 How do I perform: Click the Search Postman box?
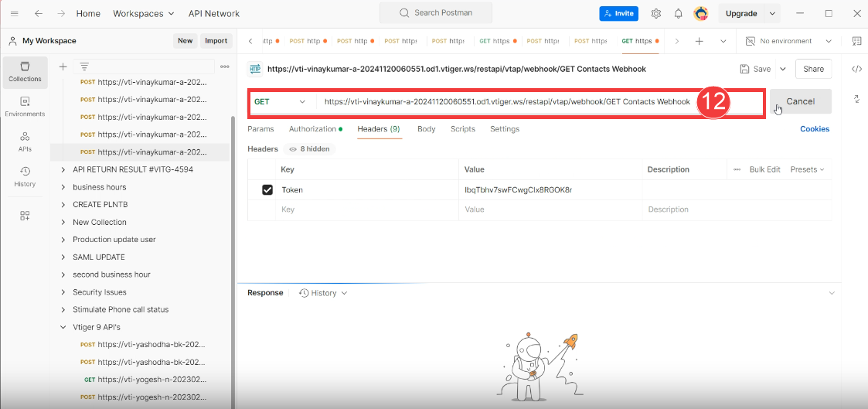[436, 13]
